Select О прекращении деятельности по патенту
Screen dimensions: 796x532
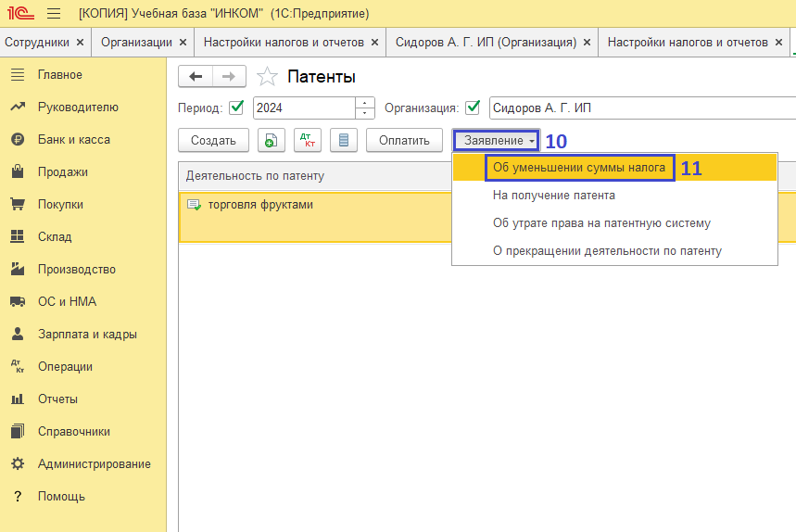click(606, 251)
